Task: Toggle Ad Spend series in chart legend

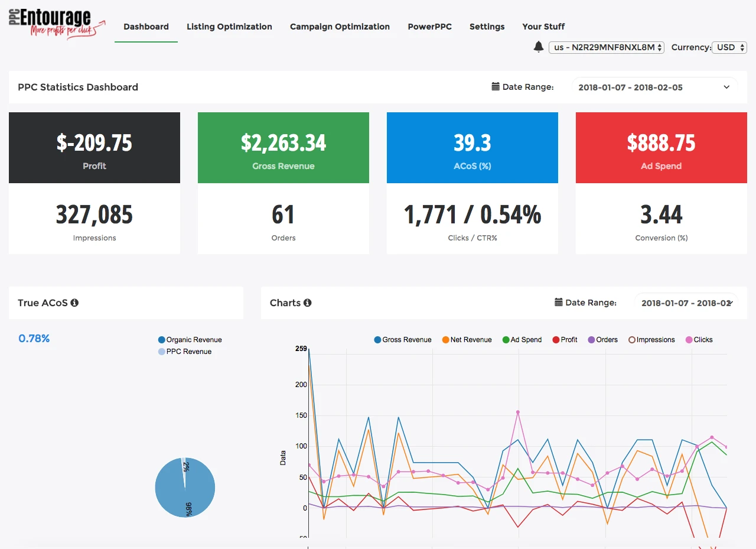Action: [x=522, y=340]
